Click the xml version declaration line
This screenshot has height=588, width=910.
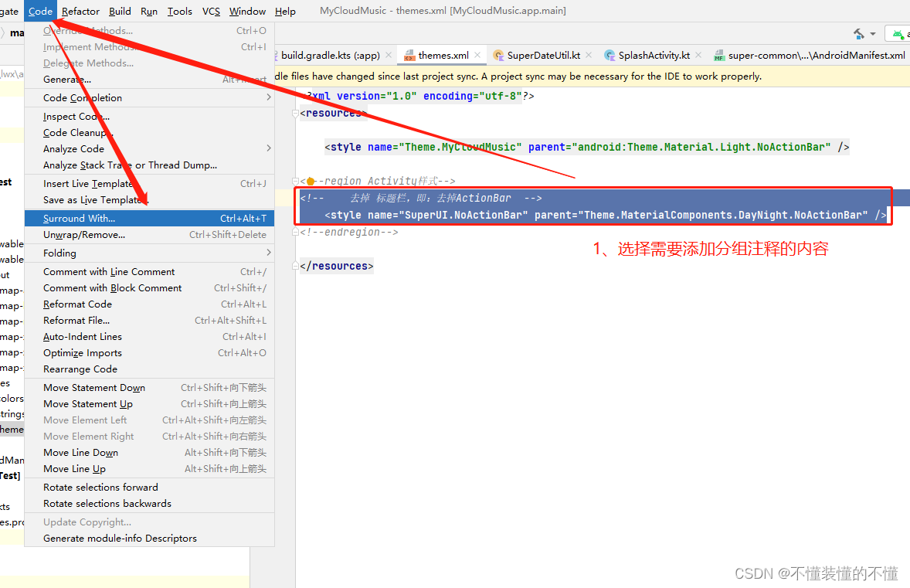point(416,97)
